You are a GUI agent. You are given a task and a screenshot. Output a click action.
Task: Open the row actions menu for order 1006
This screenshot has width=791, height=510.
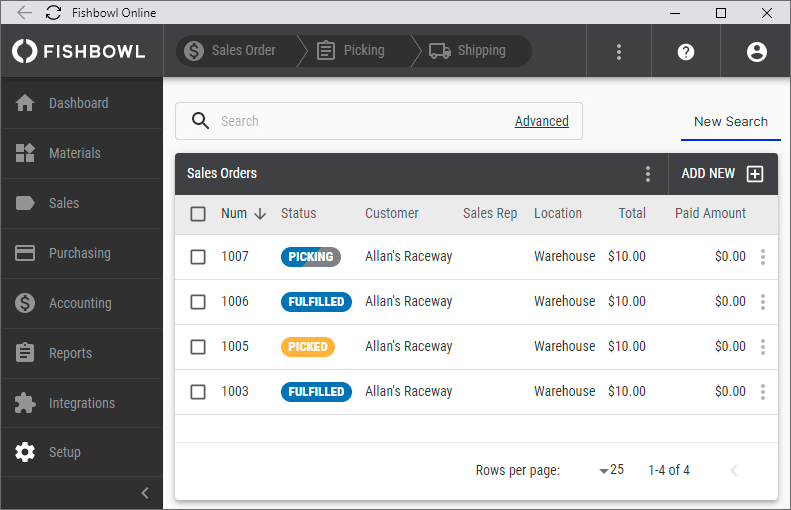click(x=763, y=302)
